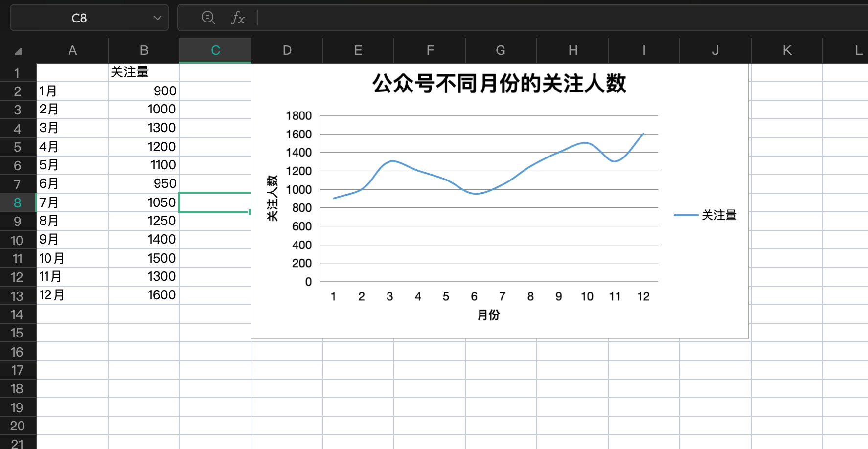Open the Name Box dropdown arrow
The image size is (868, 449).
tap(157, 18)
